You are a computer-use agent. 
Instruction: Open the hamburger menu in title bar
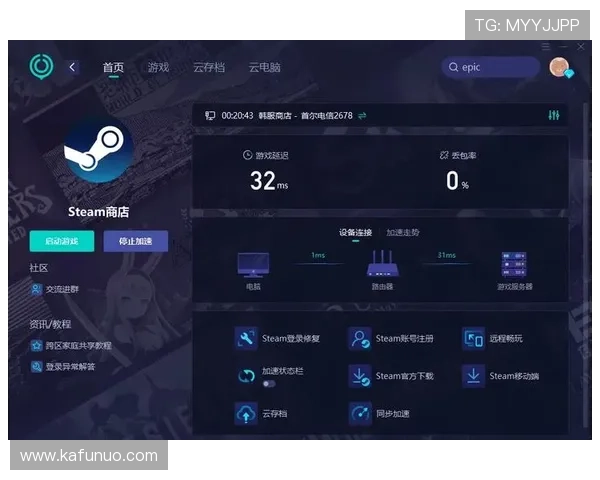(546, 47)
